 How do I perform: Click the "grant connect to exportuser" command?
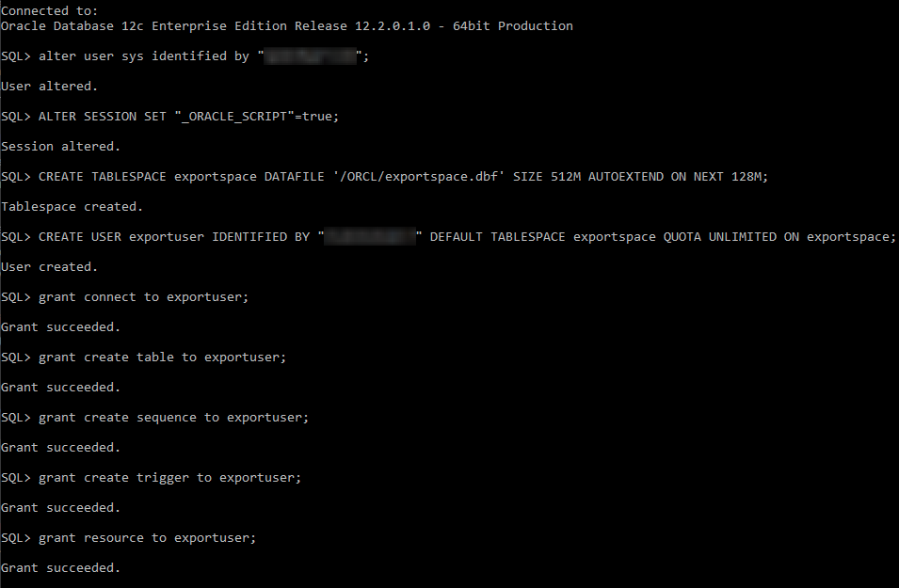click(x=144, y=296)
